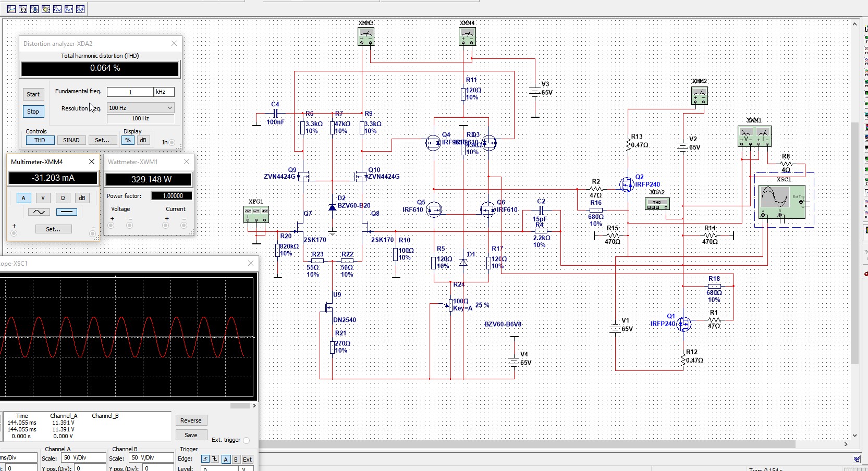Image resolution: width=868 pixels, height=471 pixels.
Task: Open Set... in distortion analyzer controls
Action: click(x=102, y=140)
